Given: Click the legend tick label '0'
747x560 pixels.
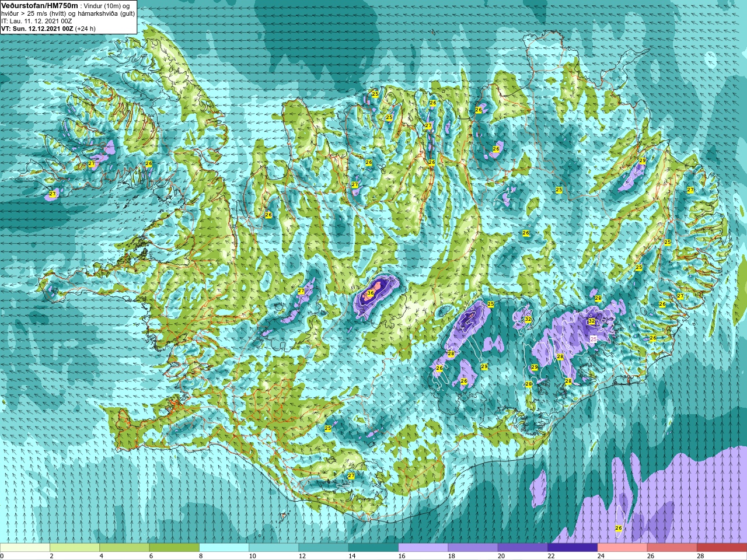Looking at the screenshot, I should pos(2,556).
